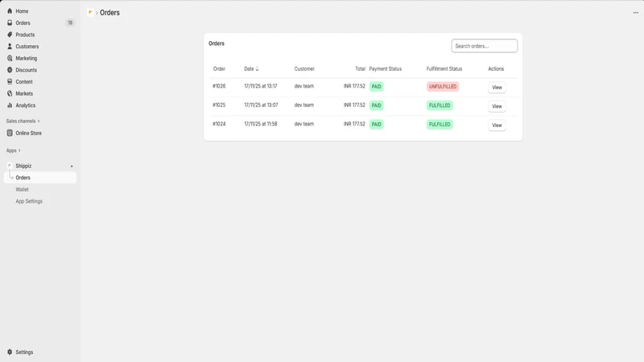
Task: Open Home from the sidebar home icon
Action: click(x=10, y=11)
